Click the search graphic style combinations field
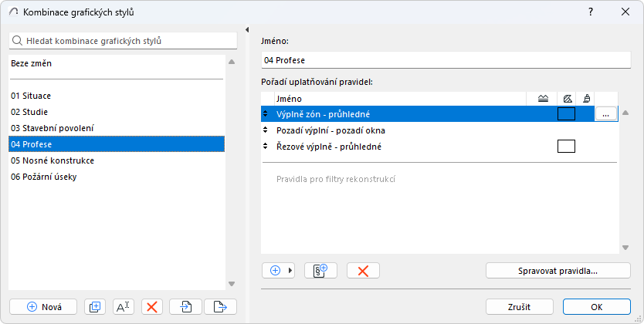The image size is (644, 324). pyautogui.click(x=124, y=40)
